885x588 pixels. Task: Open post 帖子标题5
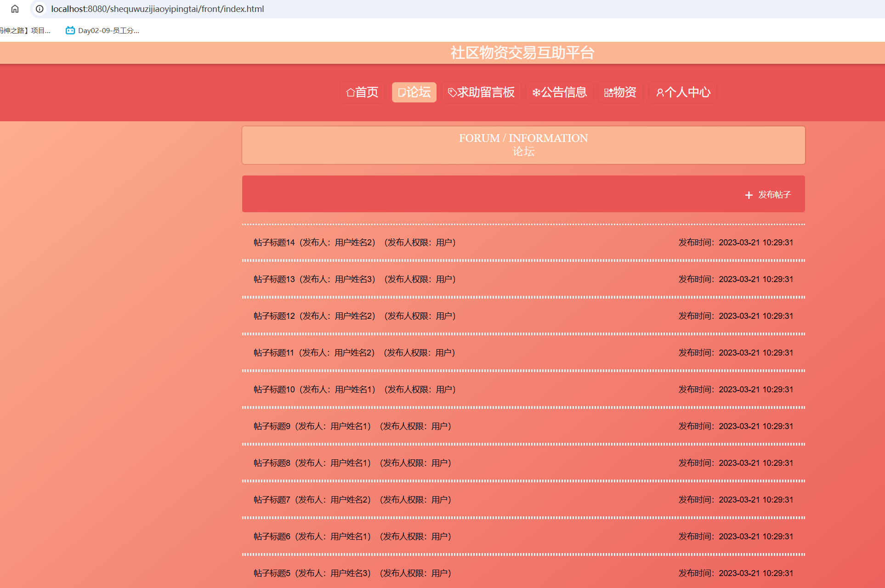(272, 573)
